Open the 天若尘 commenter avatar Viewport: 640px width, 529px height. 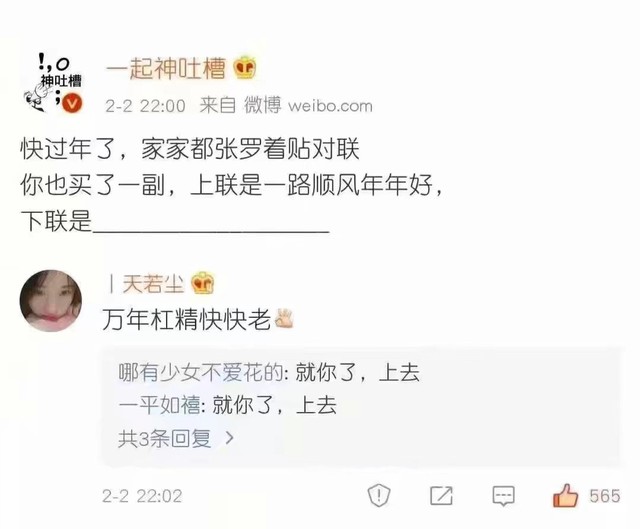[x=51, y=300]
